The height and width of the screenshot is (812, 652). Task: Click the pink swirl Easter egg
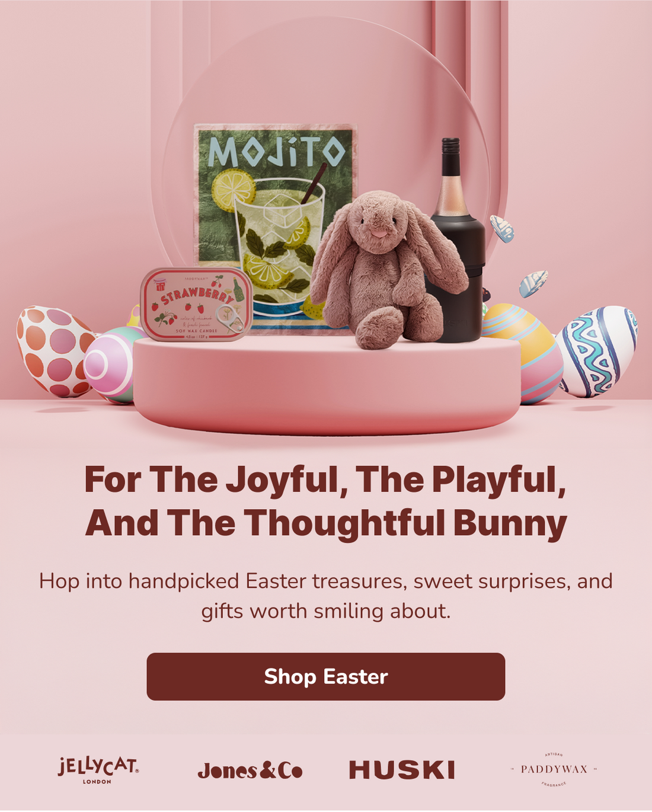(x=113, y=365)
